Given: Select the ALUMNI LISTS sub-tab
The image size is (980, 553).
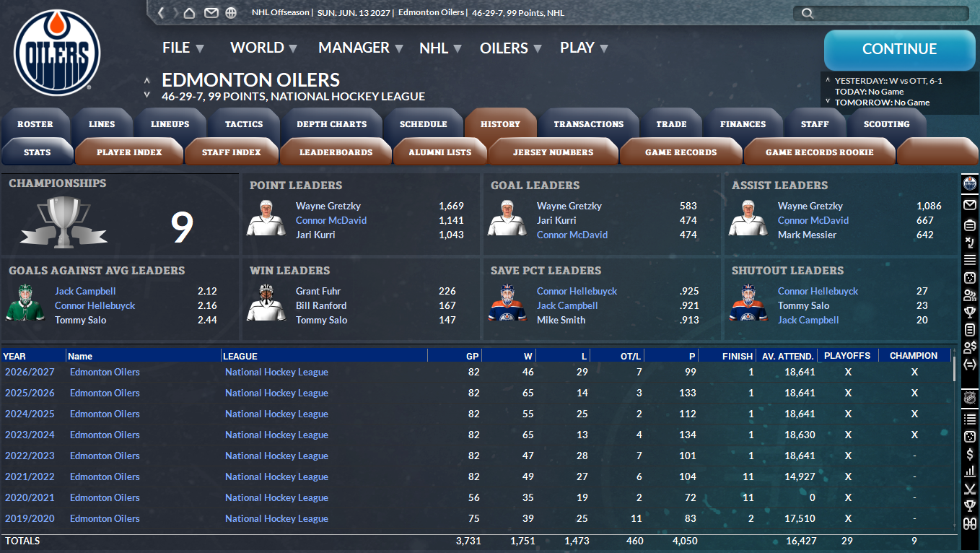Looking at the screenshot, I should pos(440,152).
